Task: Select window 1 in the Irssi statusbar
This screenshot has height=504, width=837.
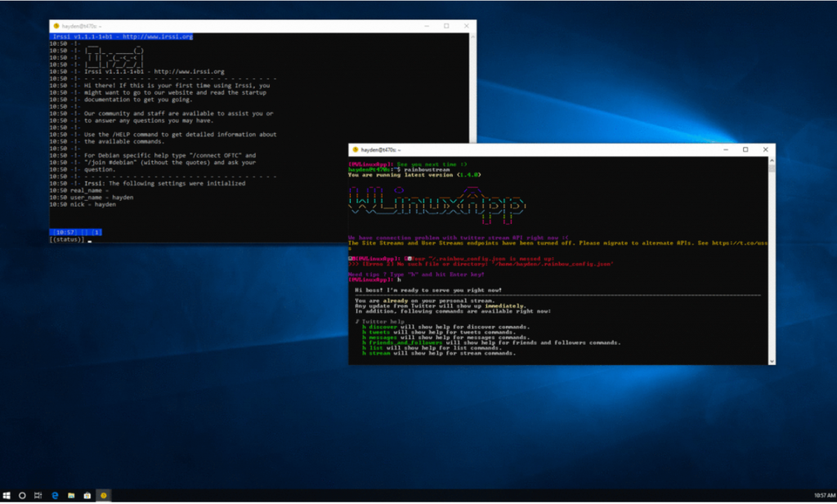Action: [x=96, y=232]
